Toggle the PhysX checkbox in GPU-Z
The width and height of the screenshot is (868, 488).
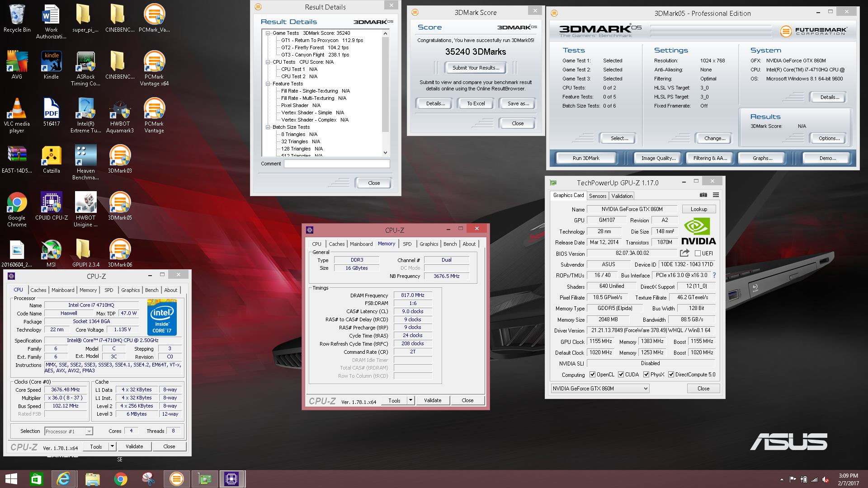click(646, 375)
